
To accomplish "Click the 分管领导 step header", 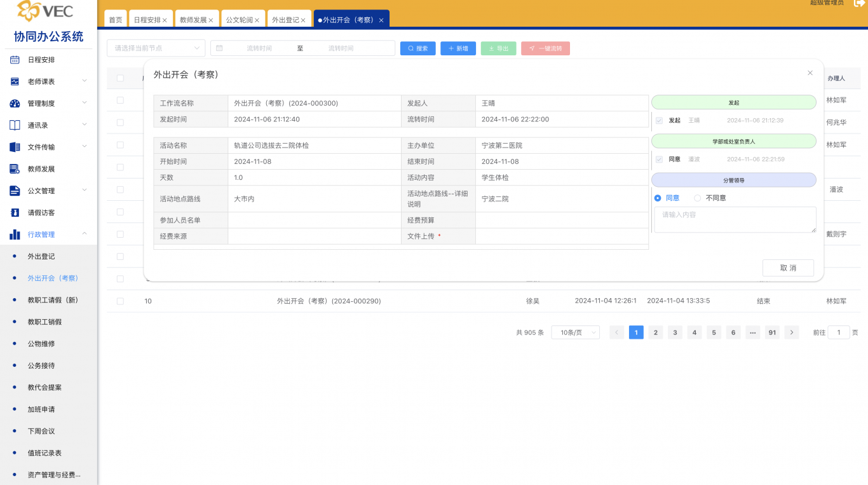I will 734,180.
